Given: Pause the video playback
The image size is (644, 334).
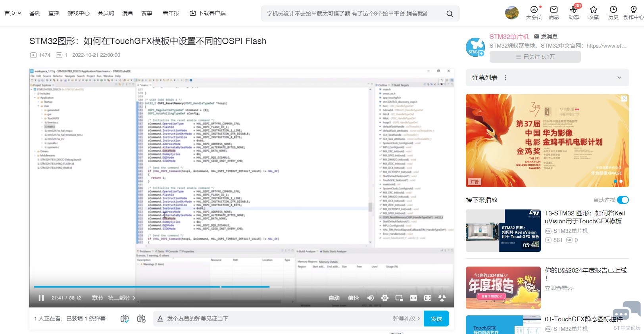Looking at the screenshot, I should [x=41, y=298].
